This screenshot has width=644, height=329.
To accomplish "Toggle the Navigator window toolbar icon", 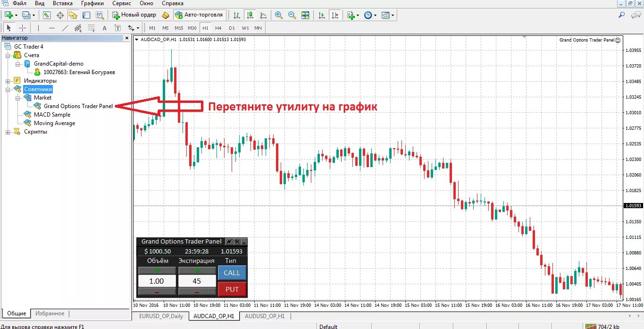I will point(73,15).
